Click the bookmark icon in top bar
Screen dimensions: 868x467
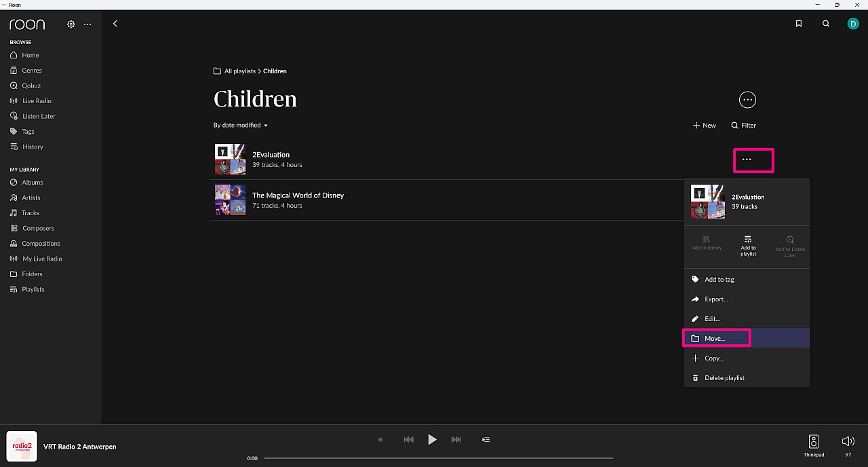(799, 24)
